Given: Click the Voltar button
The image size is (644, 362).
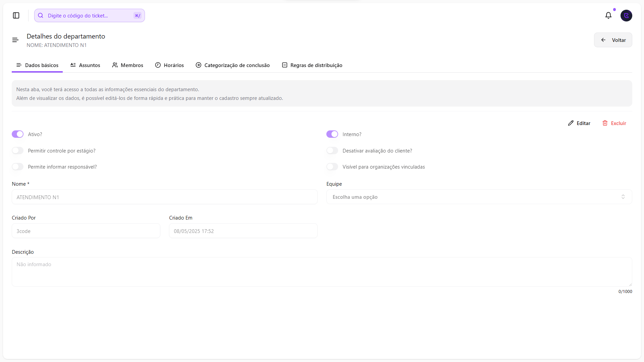Looking at the screenshot, I should [x=613, y=40].
